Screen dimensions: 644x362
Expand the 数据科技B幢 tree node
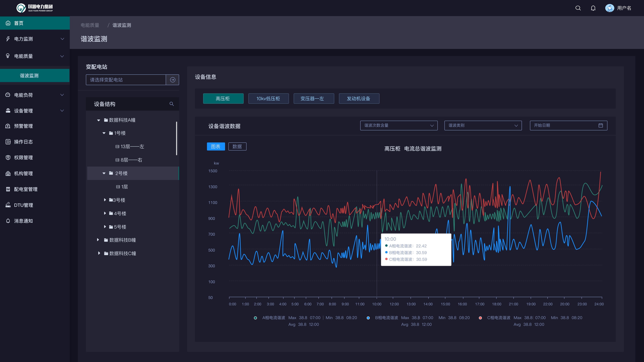(x=98, y=240)
